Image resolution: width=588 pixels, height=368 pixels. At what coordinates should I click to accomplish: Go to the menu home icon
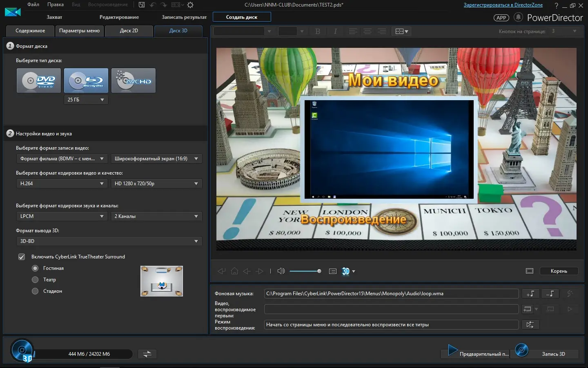point(234,271)
